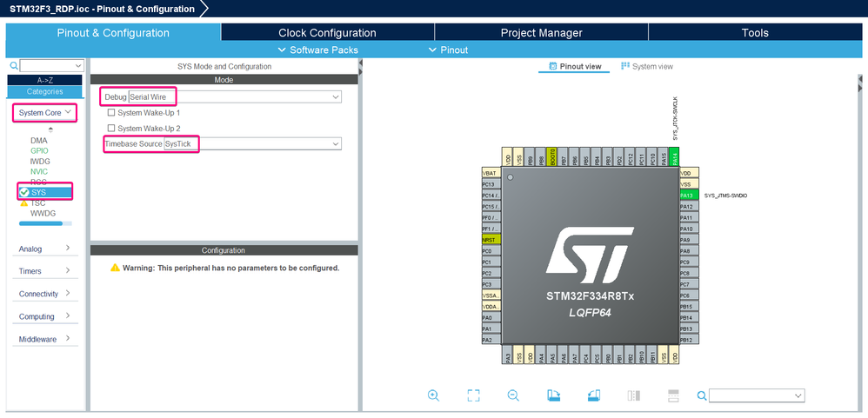
Task: Click the peripheral search magnifier icon
Action: (x=14, y=66)
